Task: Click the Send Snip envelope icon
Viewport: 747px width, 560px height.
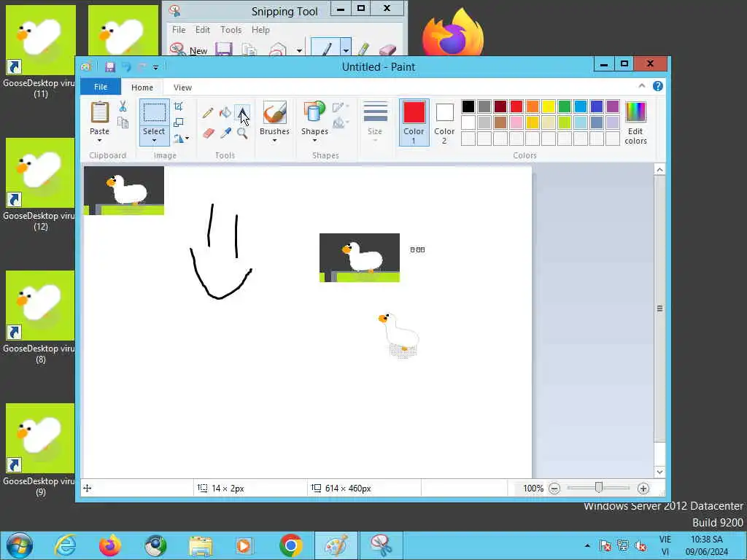Action: click(278, 50)
